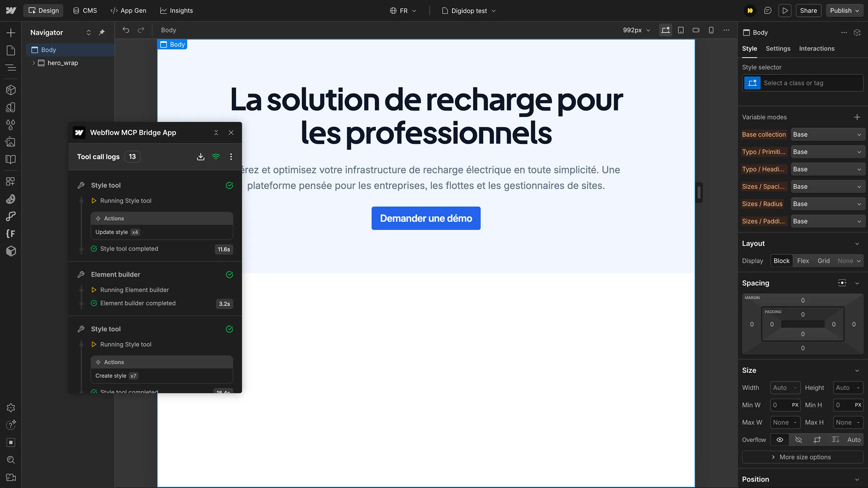Expand the hero_wrap item in Navigator
Viewport: 868px width, 488px height.
click(33, 63)
